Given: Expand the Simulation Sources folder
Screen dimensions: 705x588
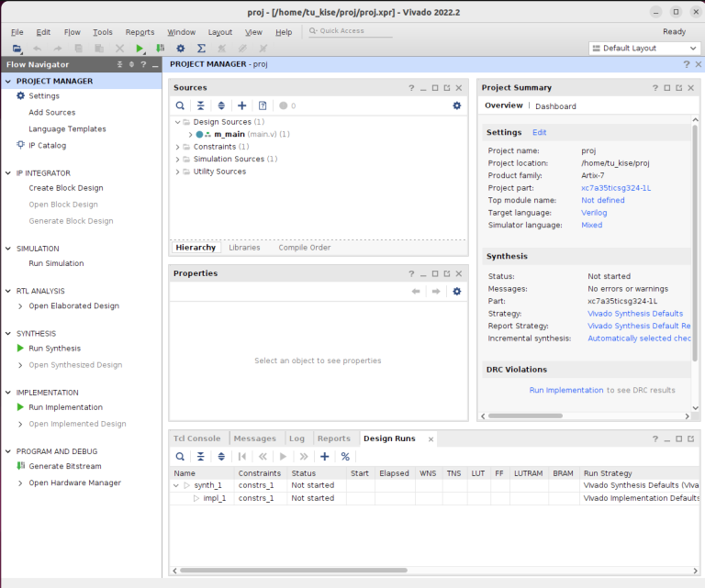Looking at the screenshot, I should click(x=178, y=159).
